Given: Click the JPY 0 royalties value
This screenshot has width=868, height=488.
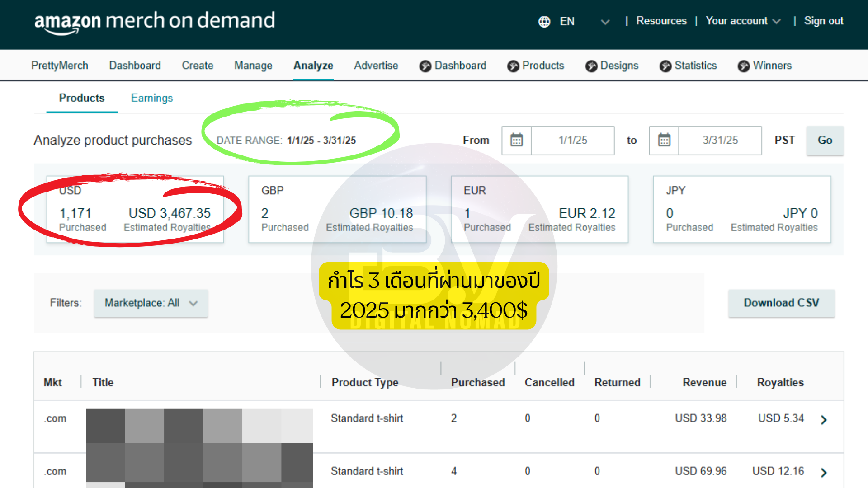Looking at the screenshot, I should tap(800, 213).
